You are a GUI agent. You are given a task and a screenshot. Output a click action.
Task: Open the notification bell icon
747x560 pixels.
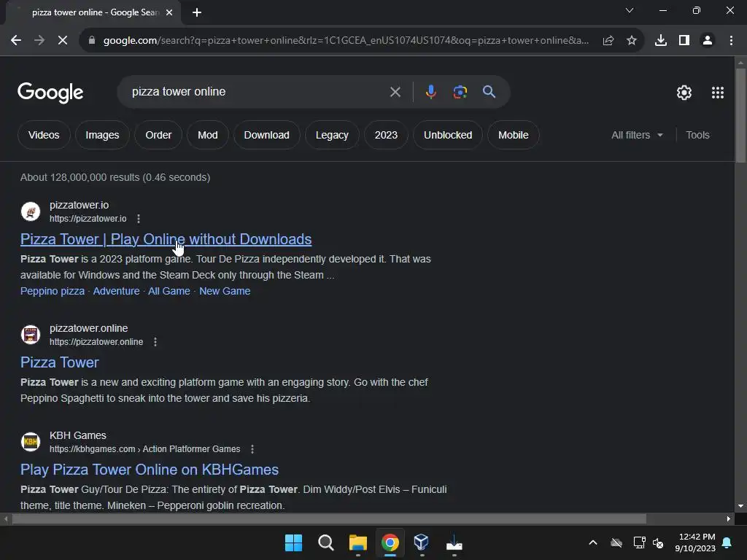click(x=727, y=542)
